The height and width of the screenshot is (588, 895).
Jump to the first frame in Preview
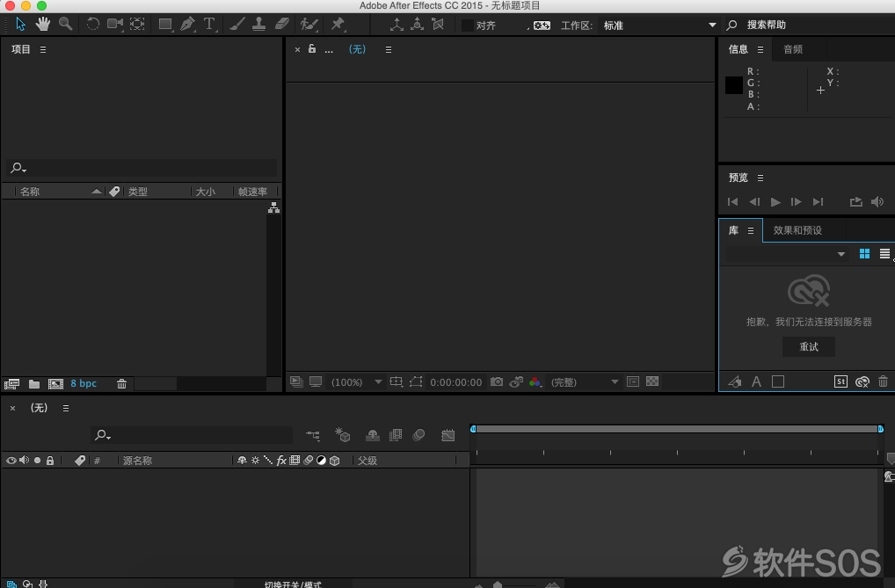(x=733, y=201)
